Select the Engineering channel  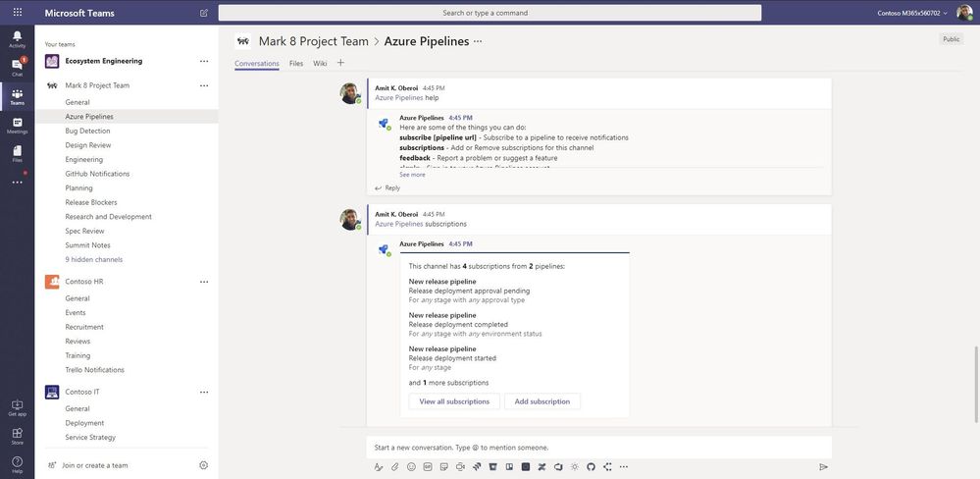tap(83, 159)
